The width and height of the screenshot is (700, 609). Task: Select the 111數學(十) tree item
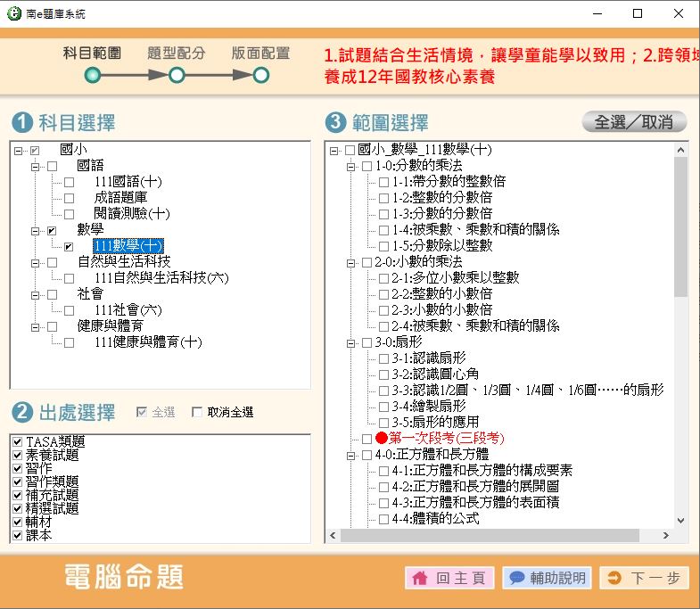point(128,246)
